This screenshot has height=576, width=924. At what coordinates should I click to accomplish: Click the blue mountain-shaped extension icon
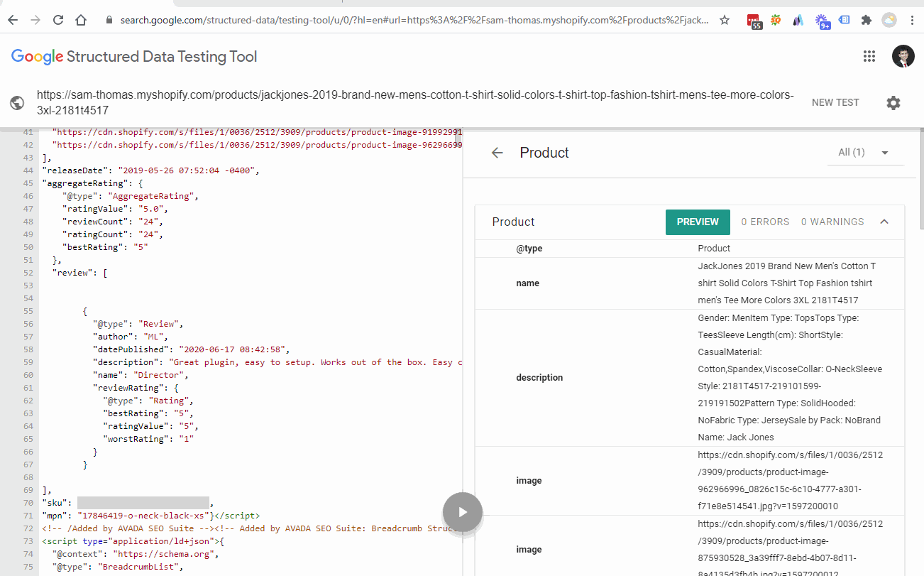click(x=798, y=20)
